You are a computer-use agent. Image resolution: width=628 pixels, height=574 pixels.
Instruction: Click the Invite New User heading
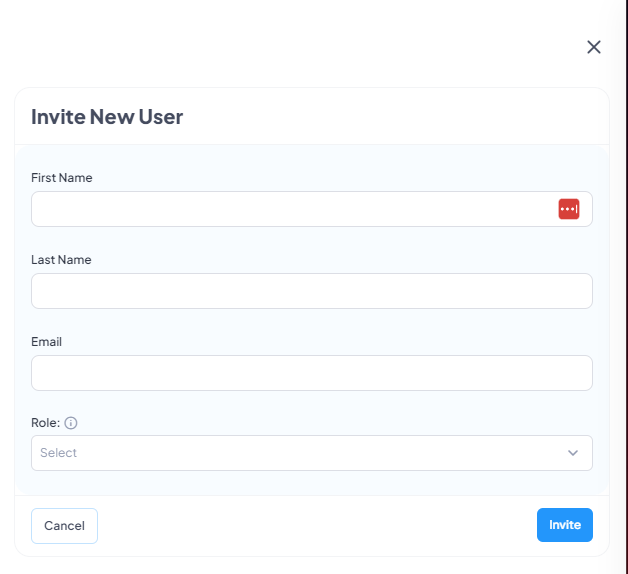click(x=107, y=117)
